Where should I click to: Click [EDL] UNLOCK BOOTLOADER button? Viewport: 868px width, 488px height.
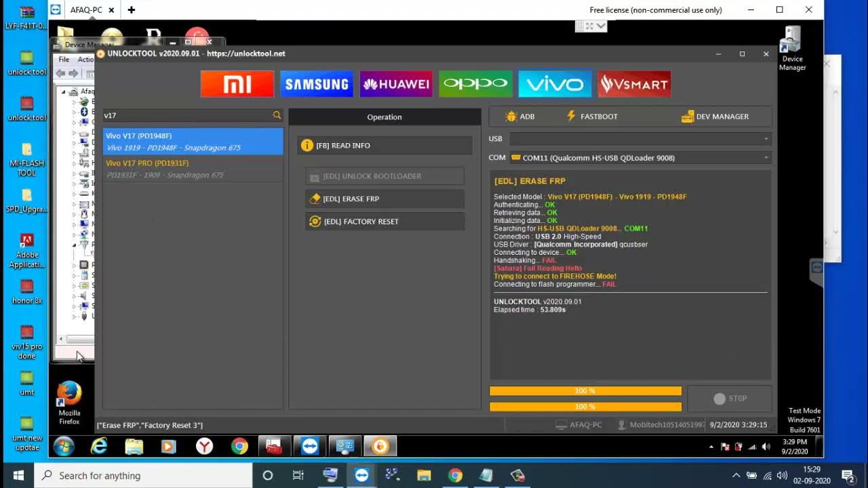[x=384, y=176]
